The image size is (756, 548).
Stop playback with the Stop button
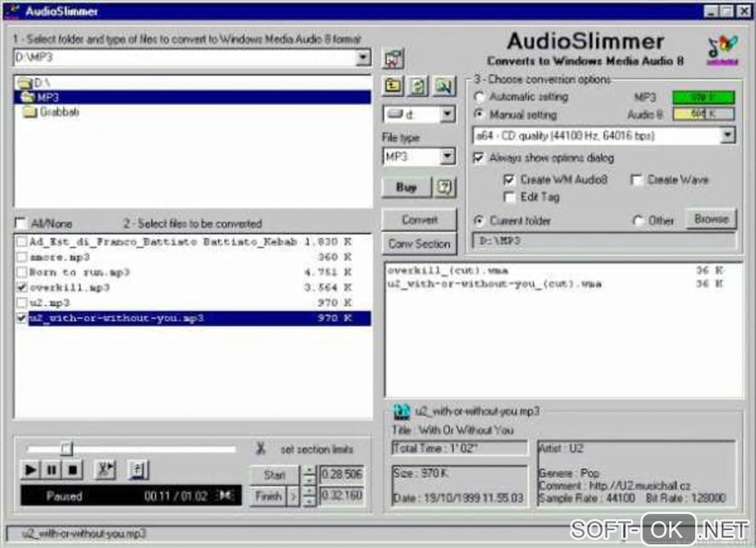(73, 470)
